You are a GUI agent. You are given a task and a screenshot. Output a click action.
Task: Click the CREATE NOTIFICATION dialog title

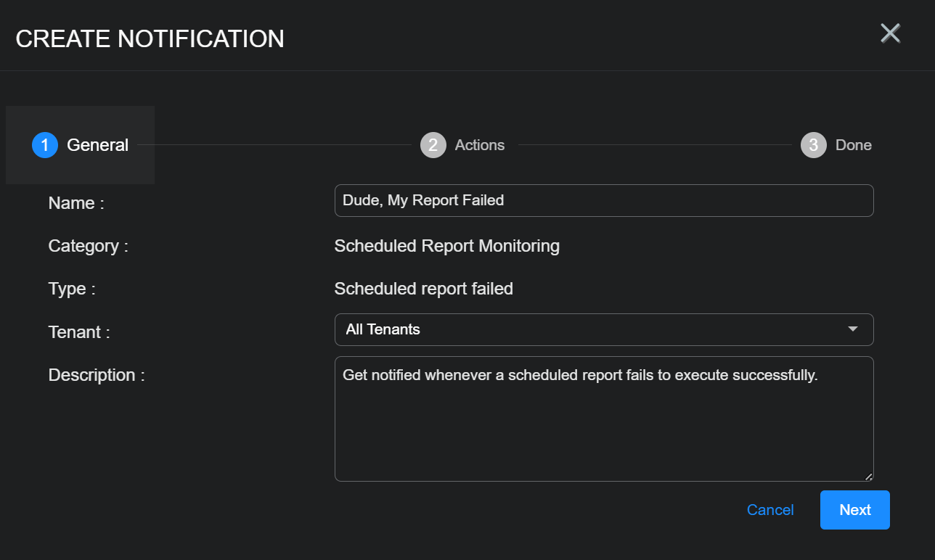150,38
